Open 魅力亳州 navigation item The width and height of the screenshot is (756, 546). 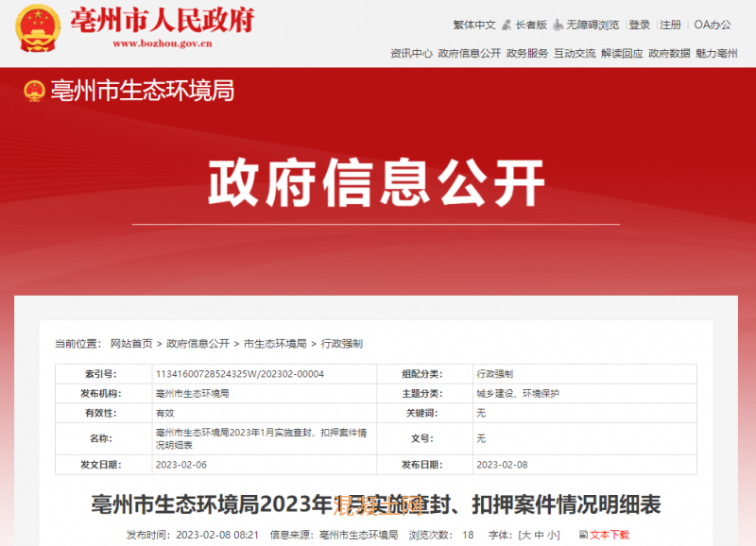[716, 54]
